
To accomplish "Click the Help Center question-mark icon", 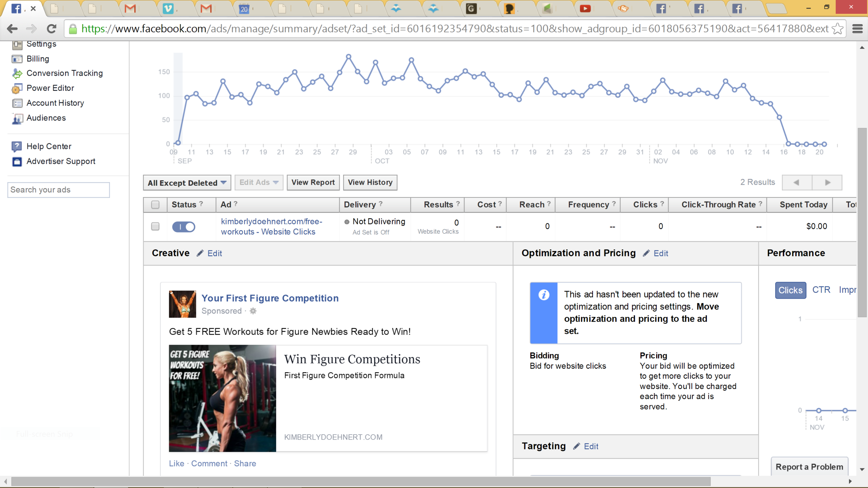I will point(17,146).
